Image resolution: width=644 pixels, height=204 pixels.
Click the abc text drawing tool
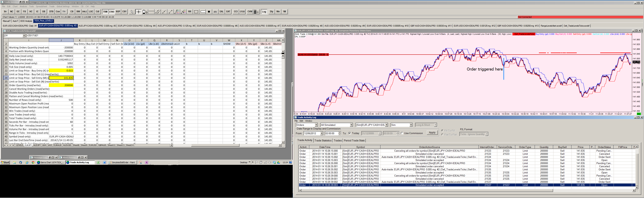pos(215,12)
